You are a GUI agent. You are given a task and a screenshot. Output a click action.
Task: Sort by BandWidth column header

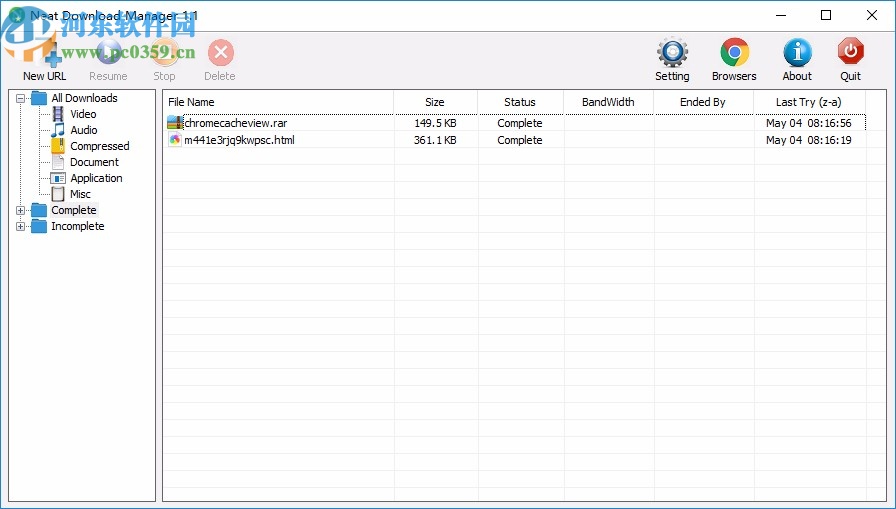point(609,102)
